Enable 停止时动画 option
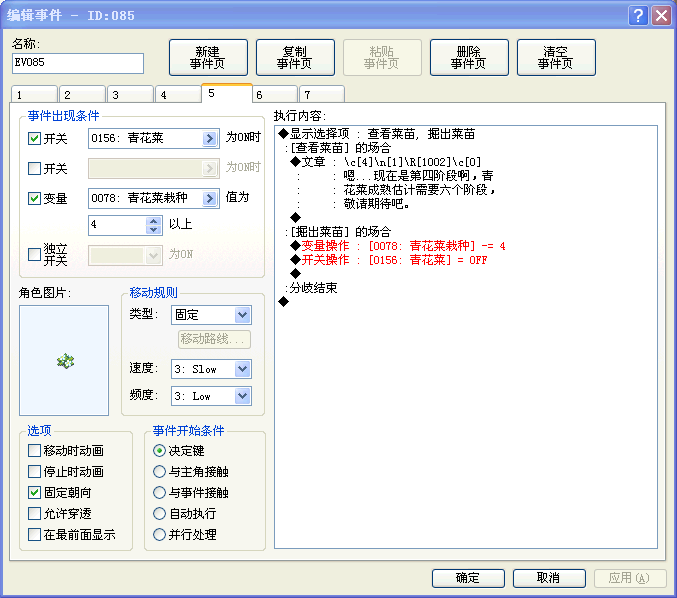This screenshot has height=598, width=677. click(x=34, y=471)
